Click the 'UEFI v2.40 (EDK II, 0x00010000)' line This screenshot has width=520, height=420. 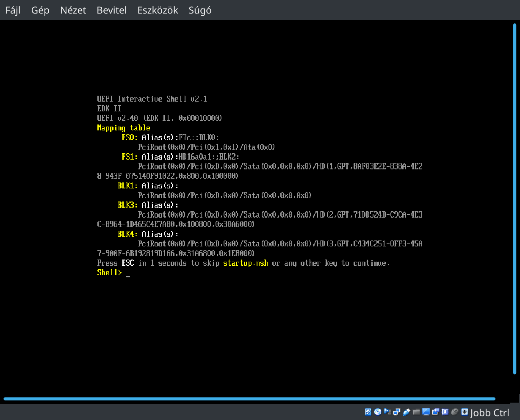[160, 118]
